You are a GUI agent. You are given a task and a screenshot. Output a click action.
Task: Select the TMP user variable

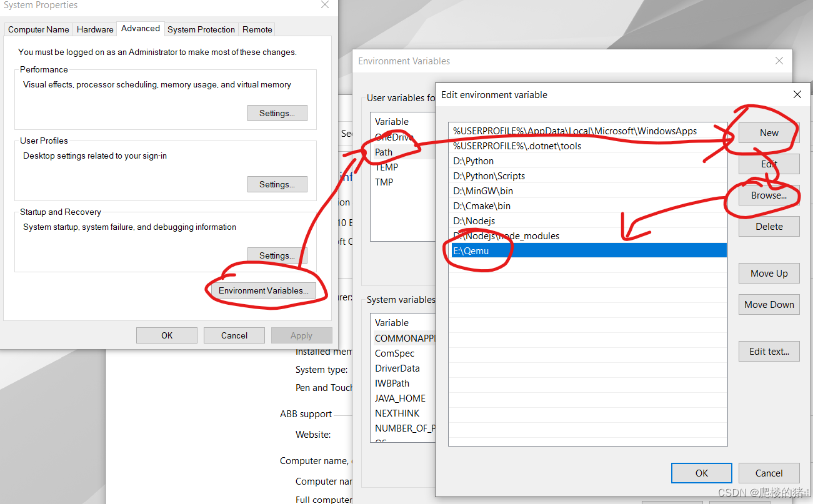coord(402,182)
